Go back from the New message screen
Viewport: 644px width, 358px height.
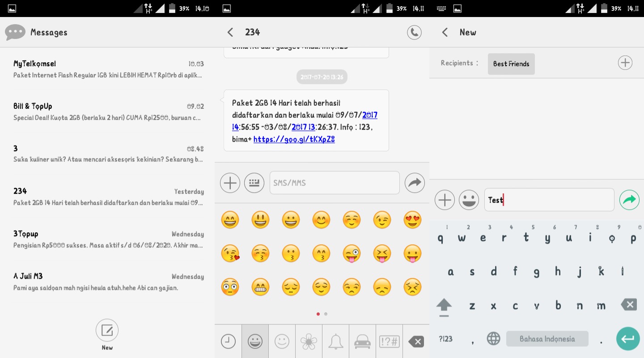(445, 32)
